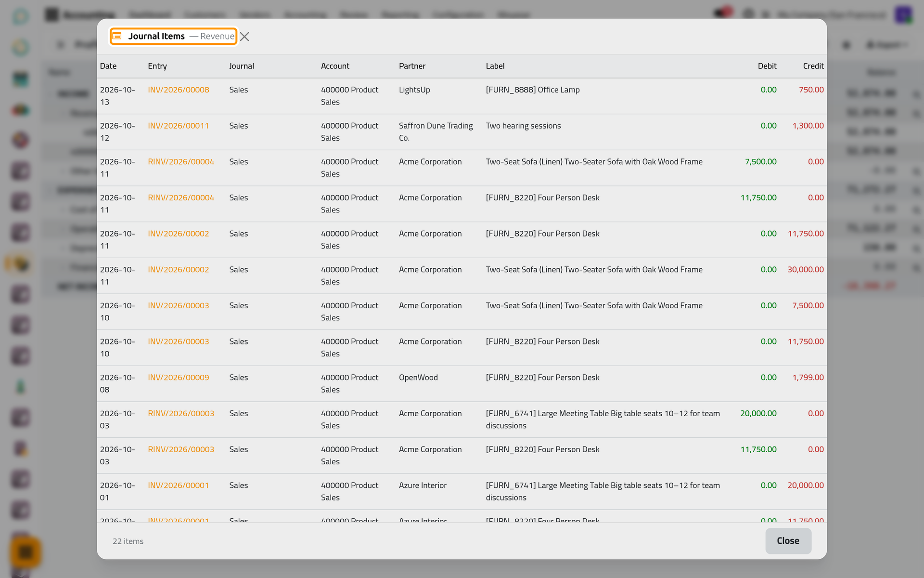Screen dimensions: 924x578
Task: Open entry INV/2026/00011 for Saffron Dune Trading
Action: point(179,126)
